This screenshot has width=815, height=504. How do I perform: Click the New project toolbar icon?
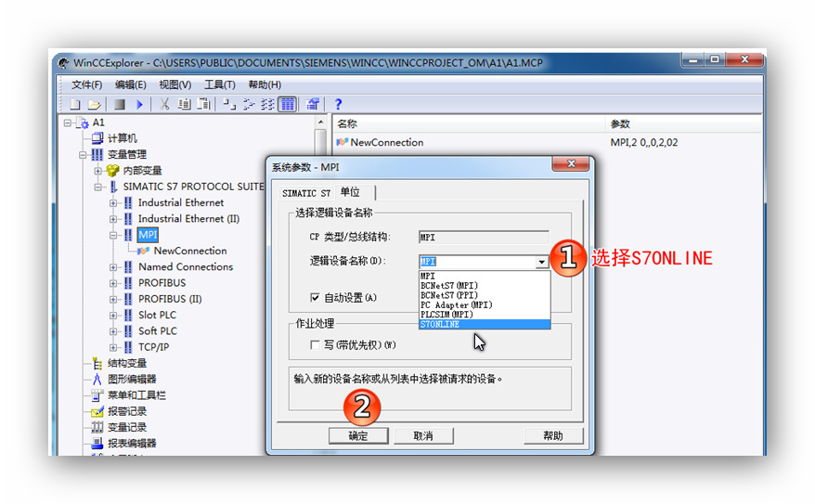pos(75,105)
